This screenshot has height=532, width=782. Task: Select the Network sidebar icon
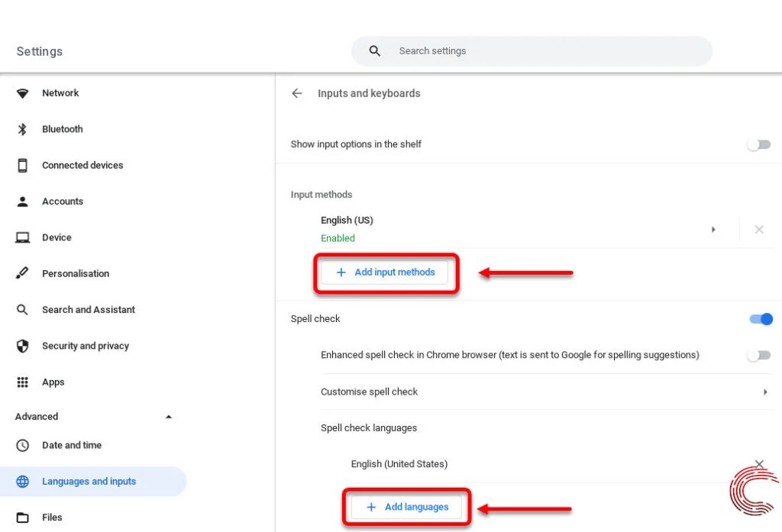coord(24,92)
